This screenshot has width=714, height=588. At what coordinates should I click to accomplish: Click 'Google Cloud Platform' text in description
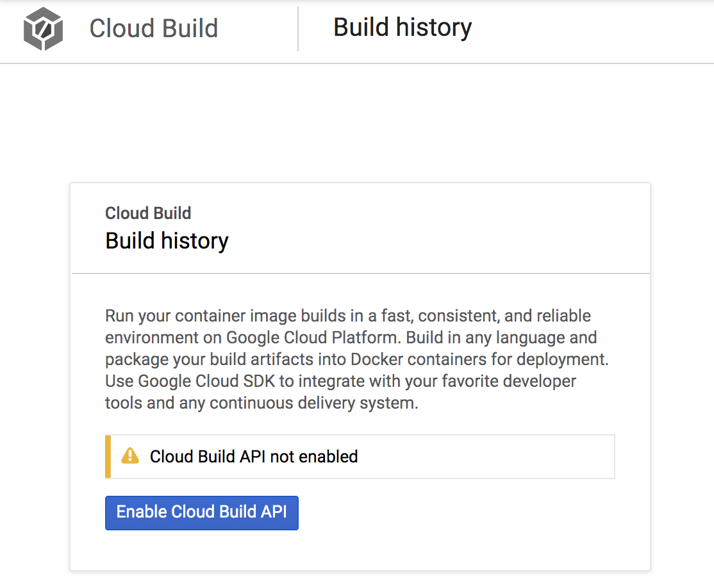(313, 338)
